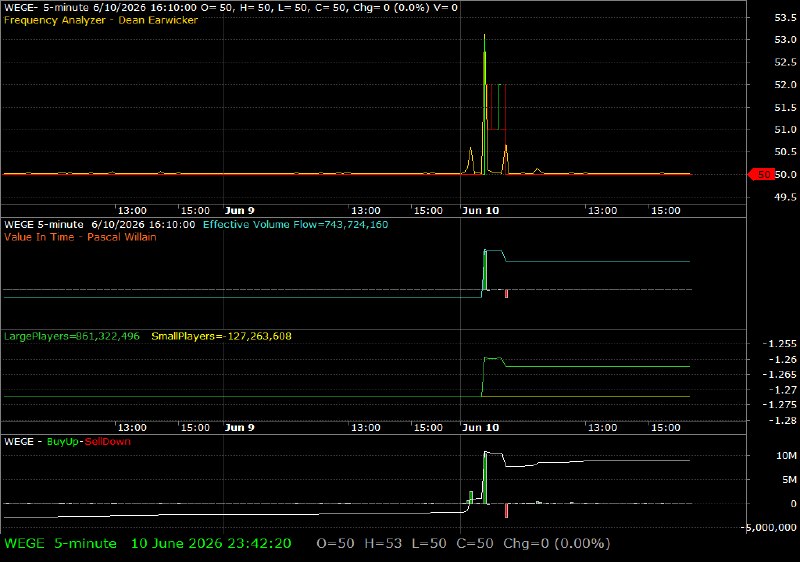
Task: Click the red bar in Effective Volume pane
Action: click(x=506, y=293)
